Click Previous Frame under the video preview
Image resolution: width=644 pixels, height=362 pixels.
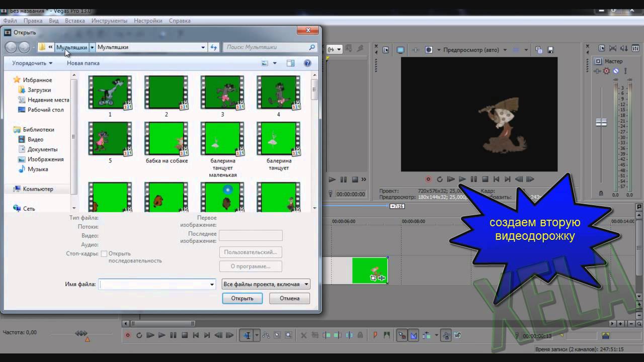pyautogui.click(x=519, y=179)
